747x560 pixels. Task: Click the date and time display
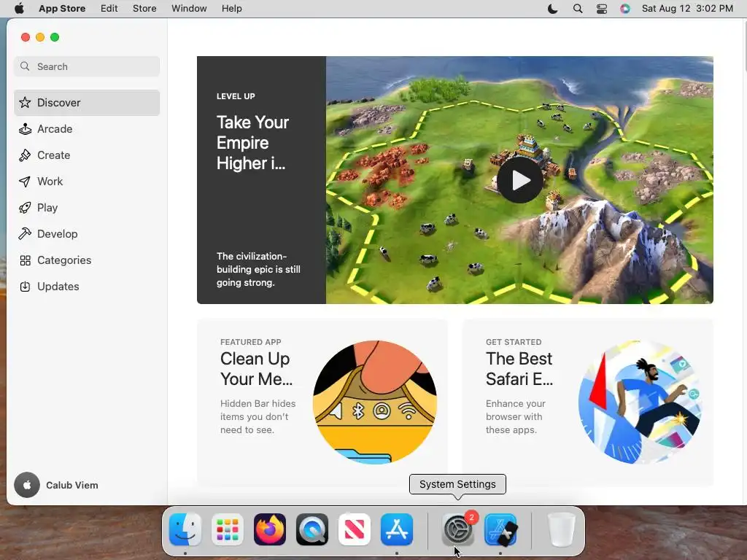(687, 9)
